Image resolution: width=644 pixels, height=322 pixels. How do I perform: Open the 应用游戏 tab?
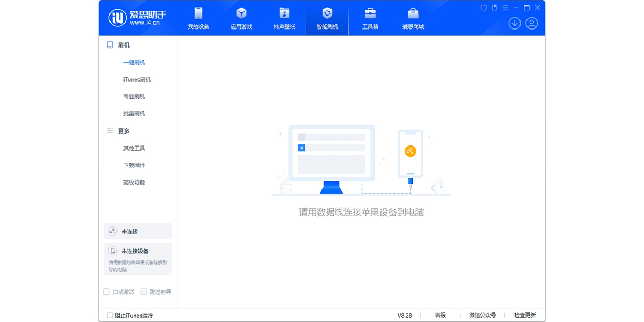pos(241,18)
